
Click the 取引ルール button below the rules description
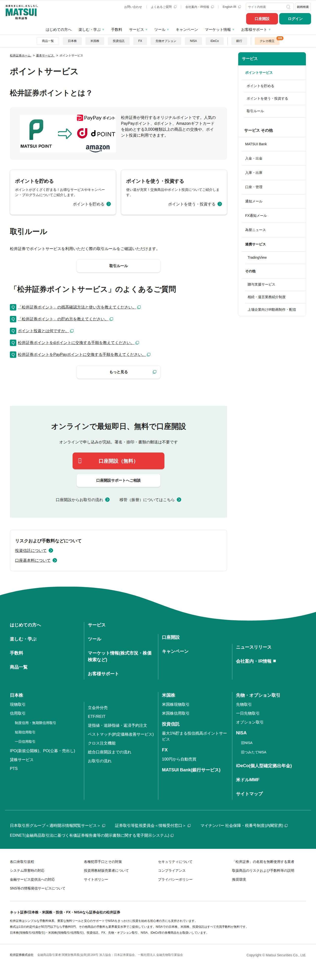point(118,266)
